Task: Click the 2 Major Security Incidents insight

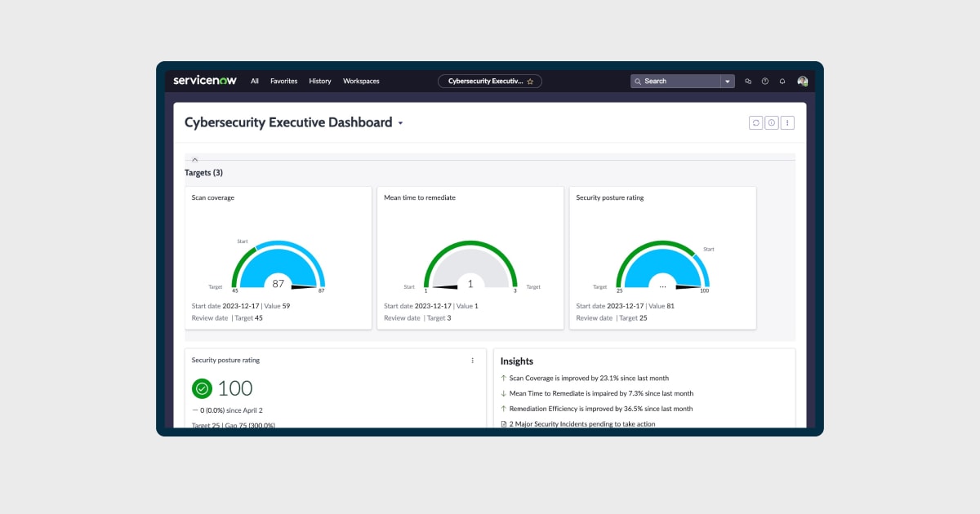Action: point(581,424)
